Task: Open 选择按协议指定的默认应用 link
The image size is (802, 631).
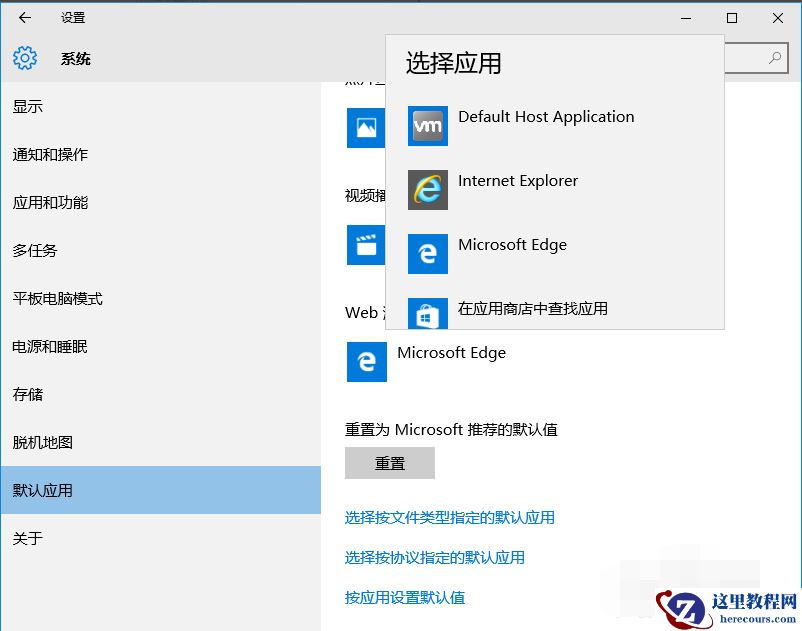Action: [x=434, y=557]
